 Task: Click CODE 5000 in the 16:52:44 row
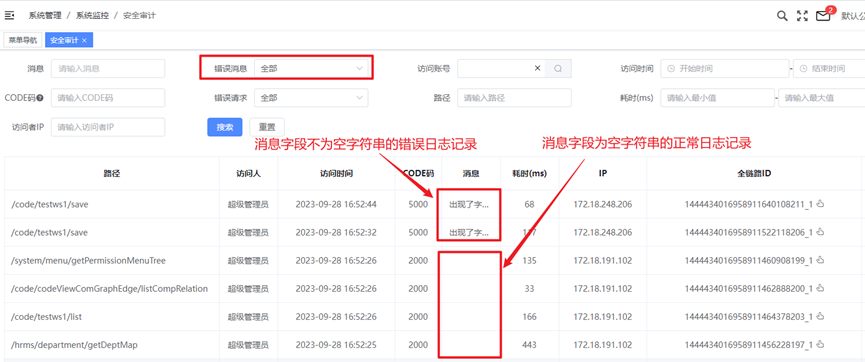pyautogui.click(x=418, y=204)
